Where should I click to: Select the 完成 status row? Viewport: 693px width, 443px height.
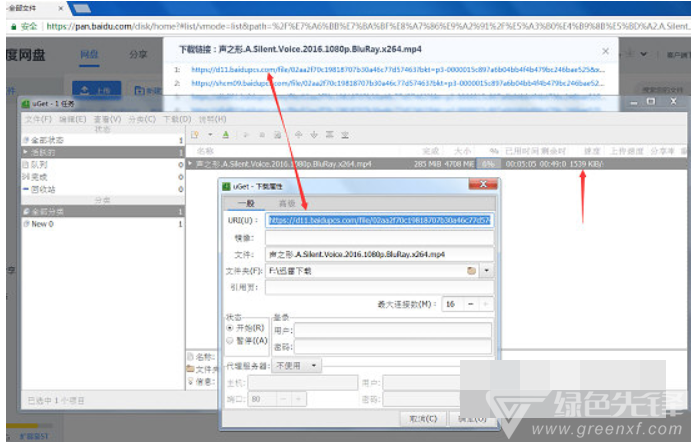(x=103, y=177)
